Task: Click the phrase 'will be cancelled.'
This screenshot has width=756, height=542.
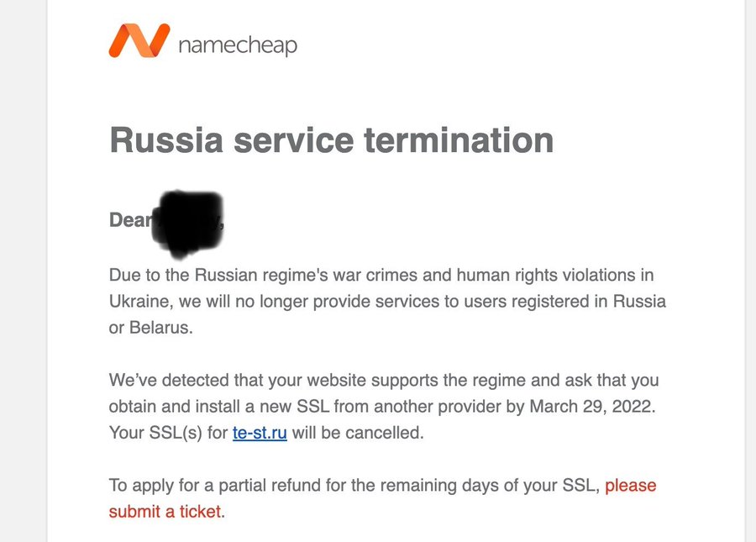Action: pos(358,433)
